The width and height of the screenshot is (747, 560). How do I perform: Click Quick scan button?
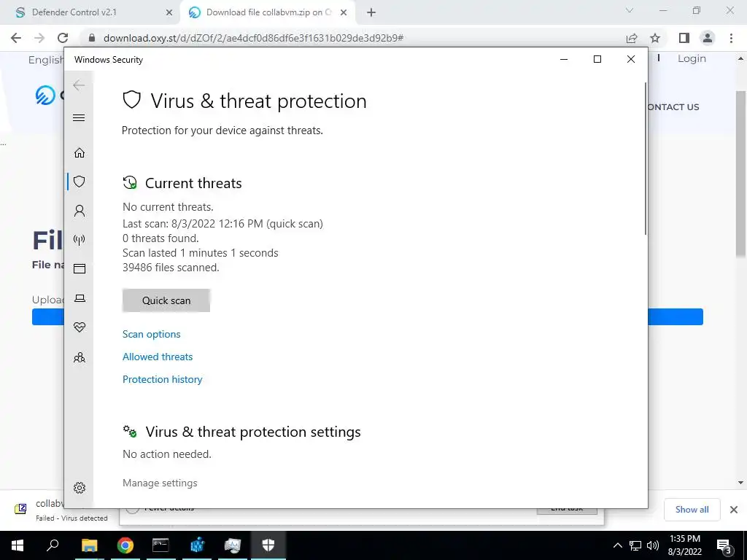(x=166, y=300)
